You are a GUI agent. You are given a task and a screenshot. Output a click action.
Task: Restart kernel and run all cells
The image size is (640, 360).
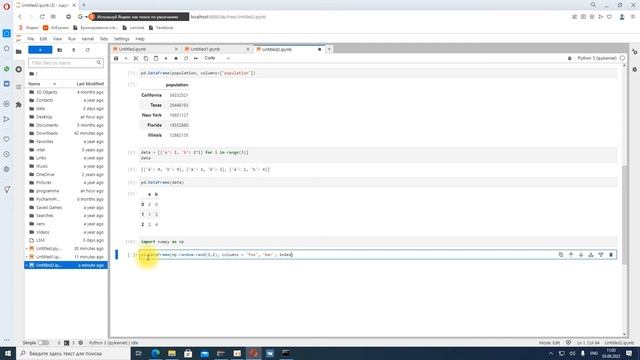coord(196,58)
